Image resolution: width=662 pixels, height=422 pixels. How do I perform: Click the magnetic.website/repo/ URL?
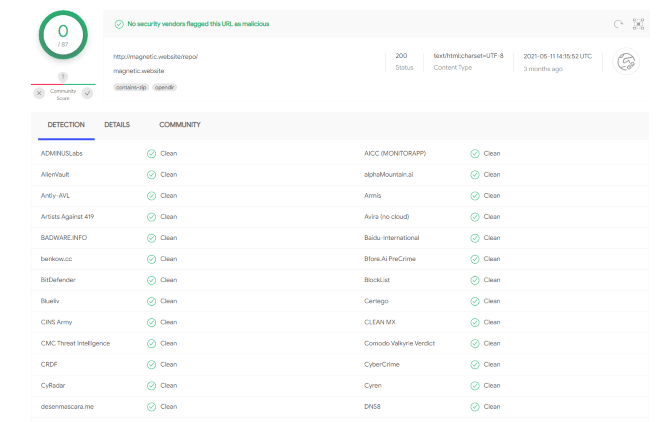[x=155, y=56]
